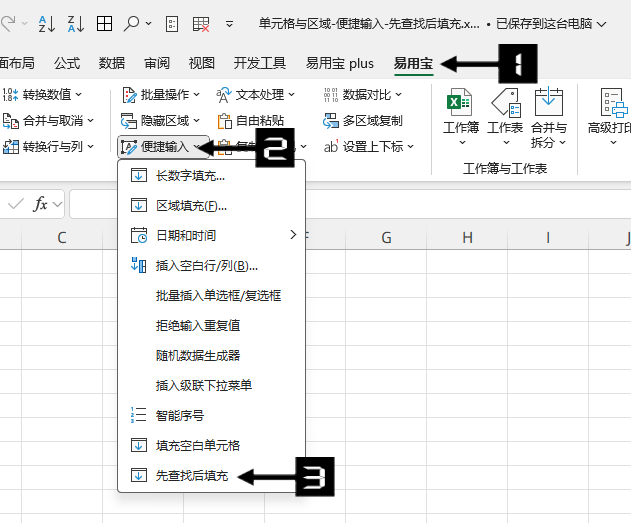Click the borders grid icon in quick access
The height and width of the screenshot is (523, 631).
tap(104, 23)
